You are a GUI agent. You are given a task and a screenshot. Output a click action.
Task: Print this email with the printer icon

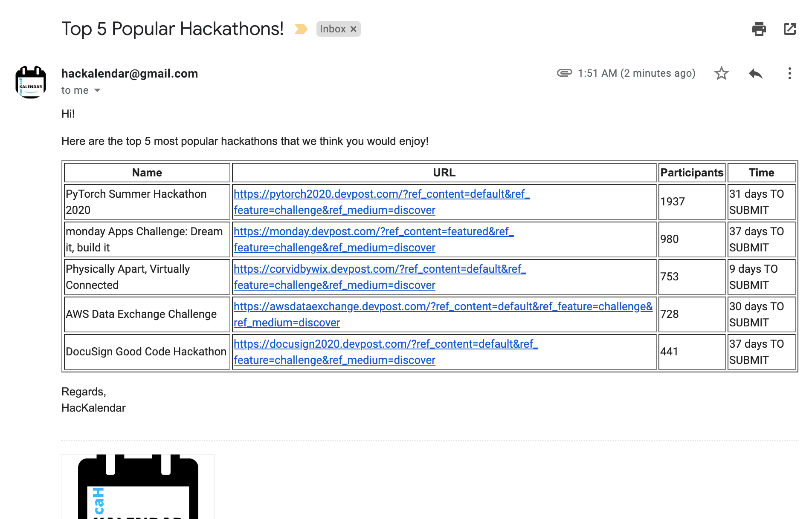759,29
